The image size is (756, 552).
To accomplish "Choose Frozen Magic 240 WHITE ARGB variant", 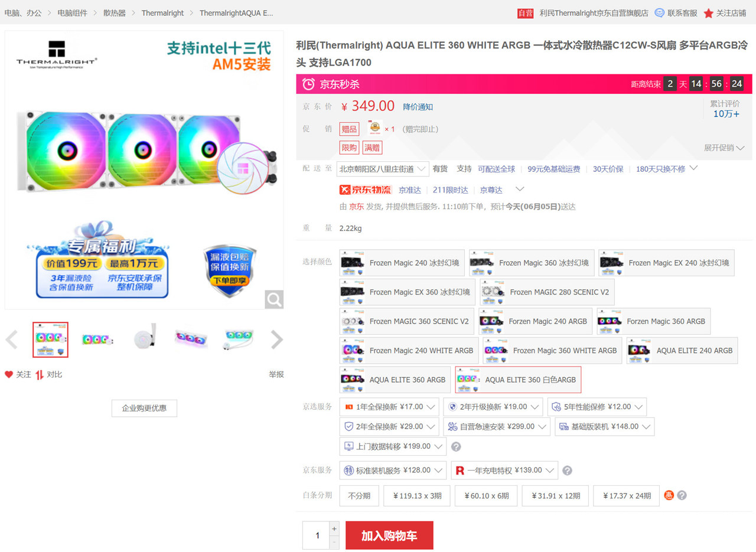I will 409,350.
